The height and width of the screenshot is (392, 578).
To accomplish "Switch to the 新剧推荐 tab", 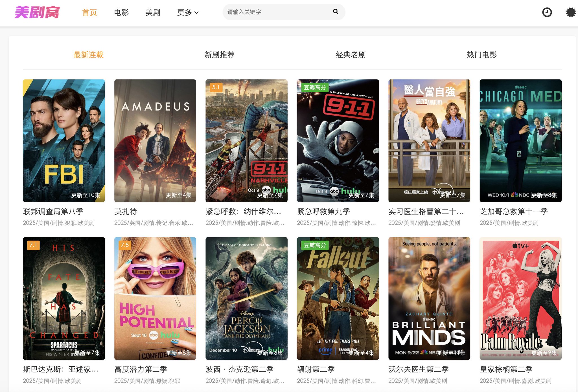I will coord(219,55).
